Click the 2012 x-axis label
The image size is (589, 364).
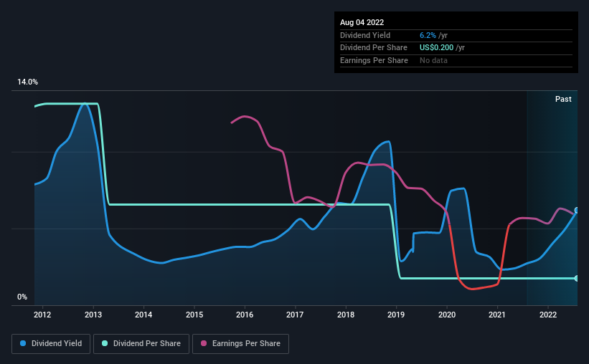point(42,315)
